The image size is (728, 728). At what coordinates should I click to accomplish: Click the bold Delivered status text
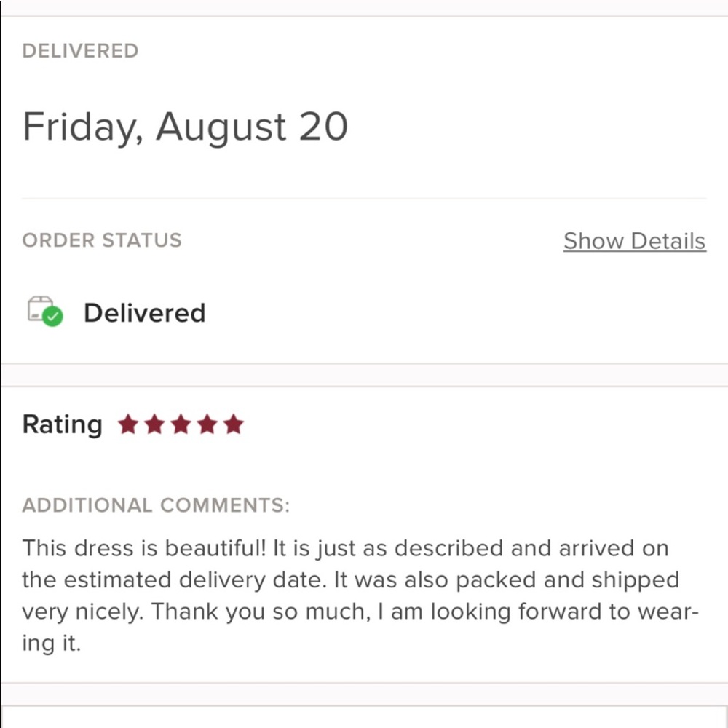point(144,313)
